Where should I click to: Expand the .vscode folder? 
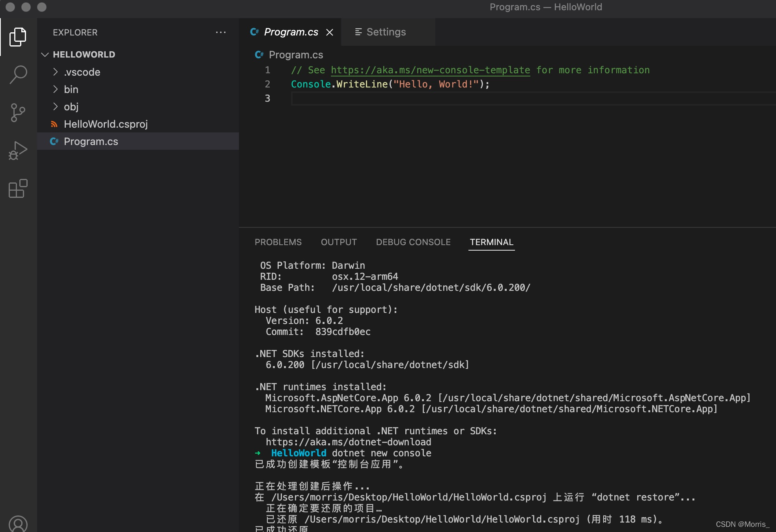click(56, 72)
